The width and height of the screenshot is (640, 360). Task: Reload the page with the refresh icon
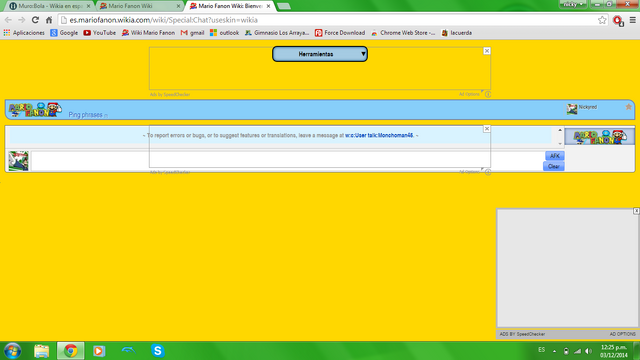click(x=36, y=20)
